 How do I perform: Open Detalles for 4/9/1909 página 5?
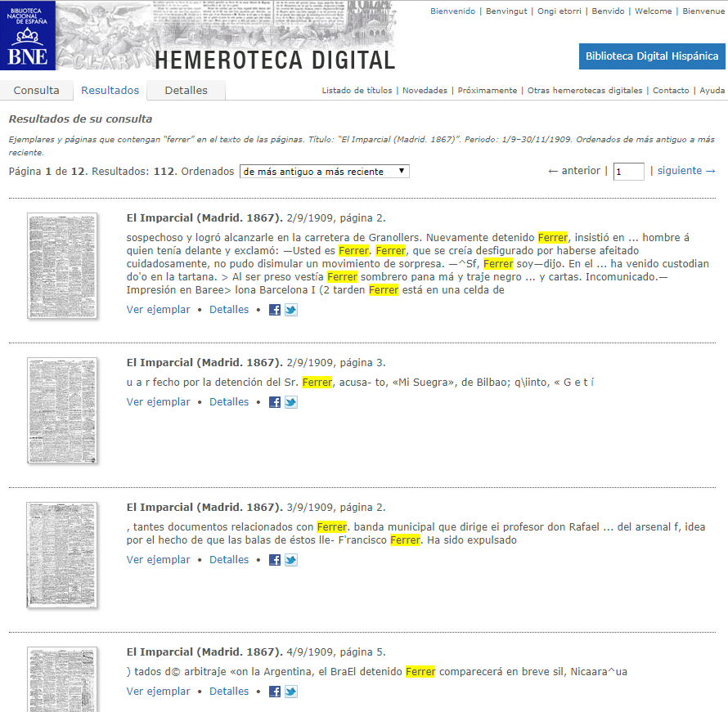point(229,692)
